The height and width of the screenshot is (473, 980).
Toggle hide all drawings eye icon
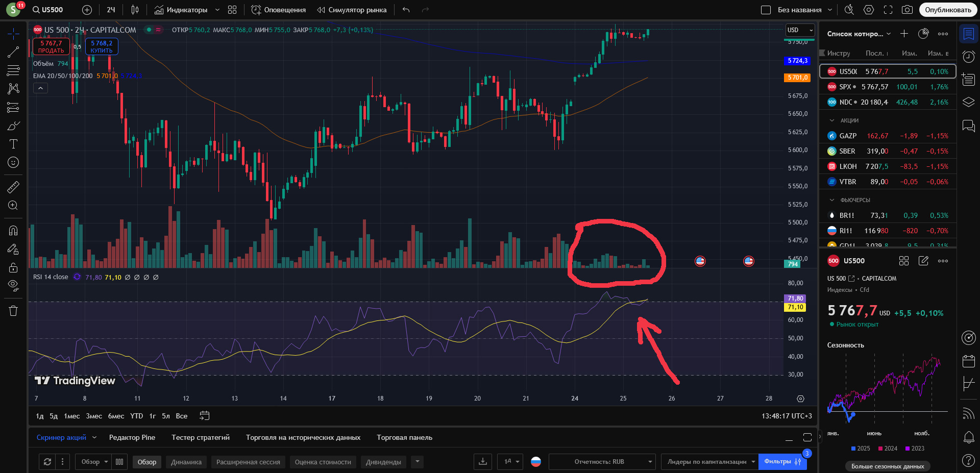point(13,286)
